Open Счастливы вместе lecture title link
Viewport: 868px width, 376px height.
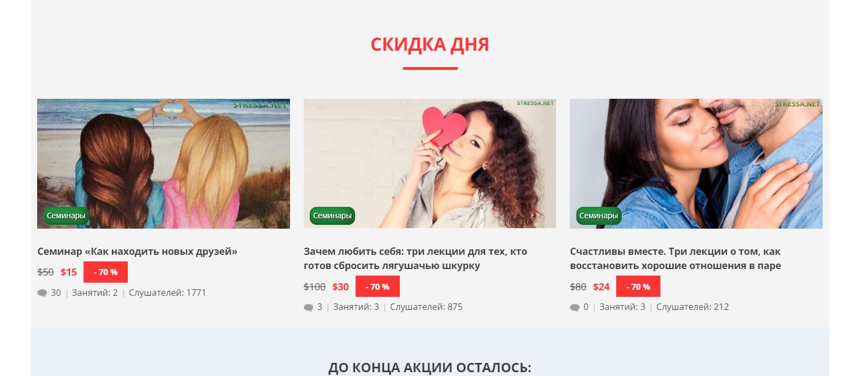coord(675,259)
